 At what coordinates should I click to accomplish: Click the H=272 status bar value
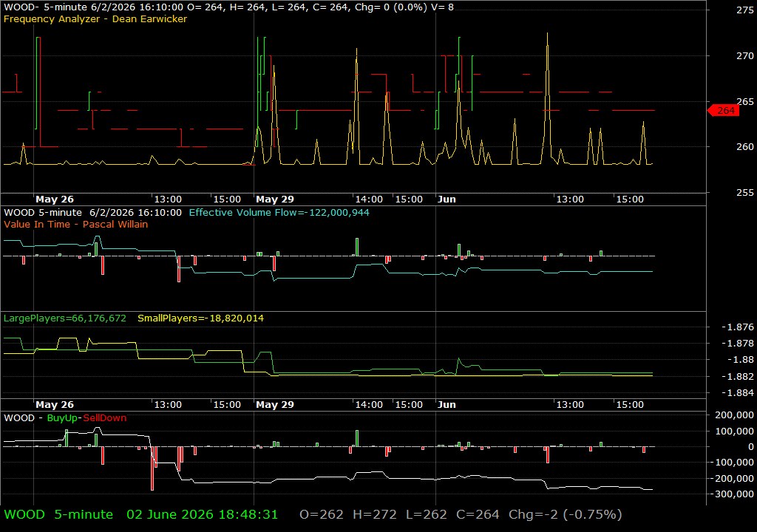(375, 514)
